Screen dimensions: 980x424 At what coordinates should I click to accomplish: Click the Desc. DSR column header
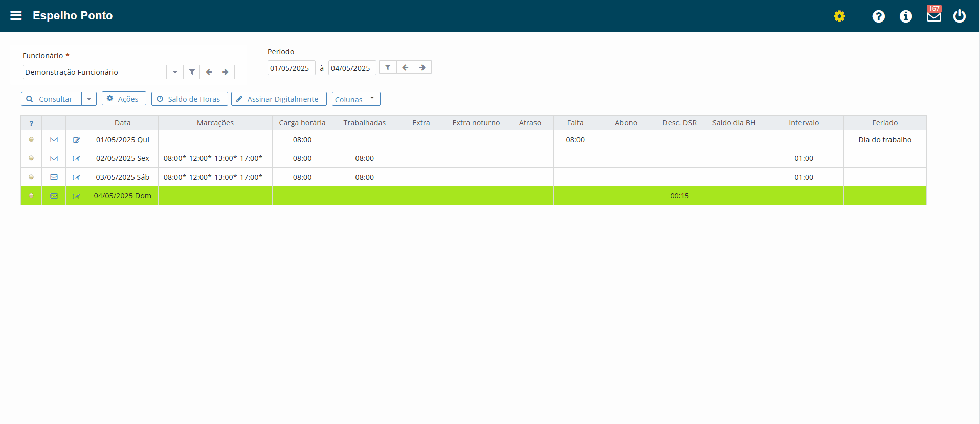click(680, 123)
